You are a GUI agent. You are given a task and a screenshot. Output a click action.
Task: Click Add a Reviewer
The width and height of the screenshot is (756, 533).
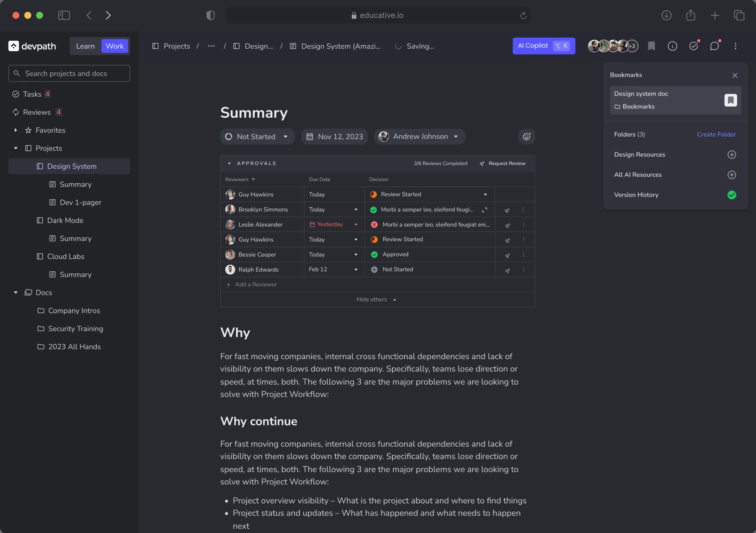[x=252, y=285]
